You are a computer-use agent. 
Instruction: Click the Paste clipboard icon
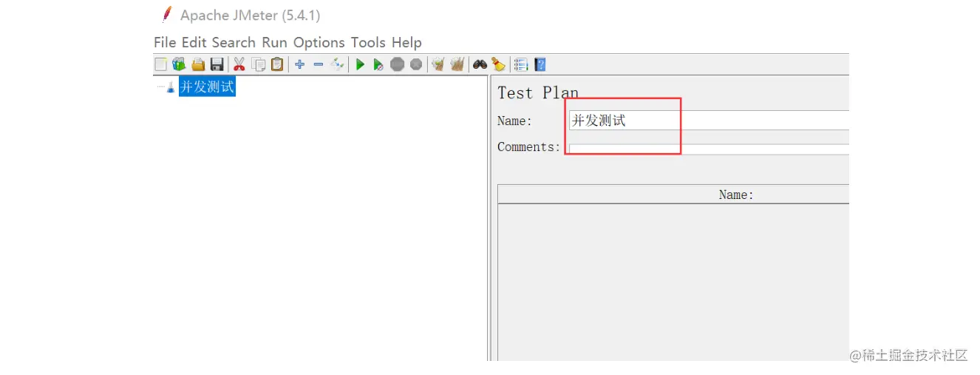277,64
